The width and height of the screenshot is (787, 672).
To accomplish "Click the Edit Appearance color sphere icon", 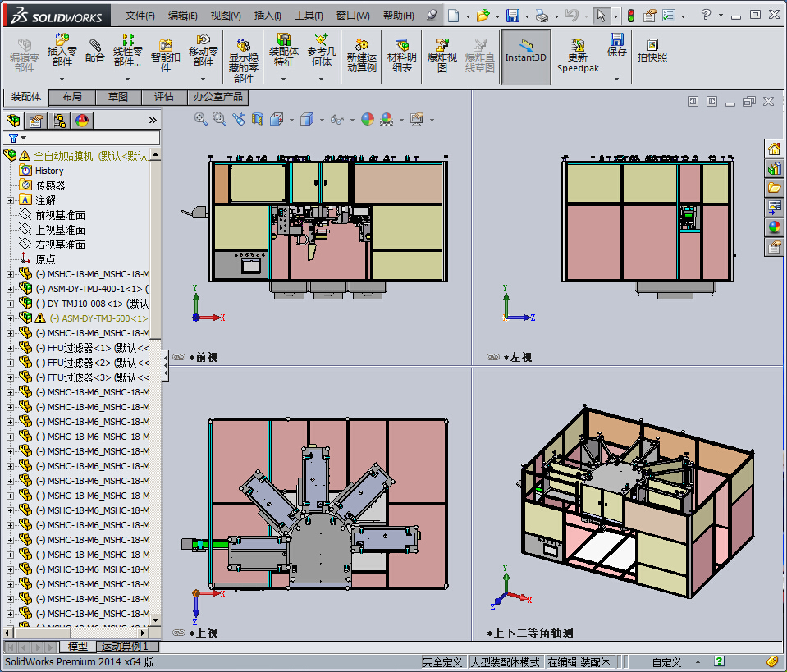I will point(368,119).
